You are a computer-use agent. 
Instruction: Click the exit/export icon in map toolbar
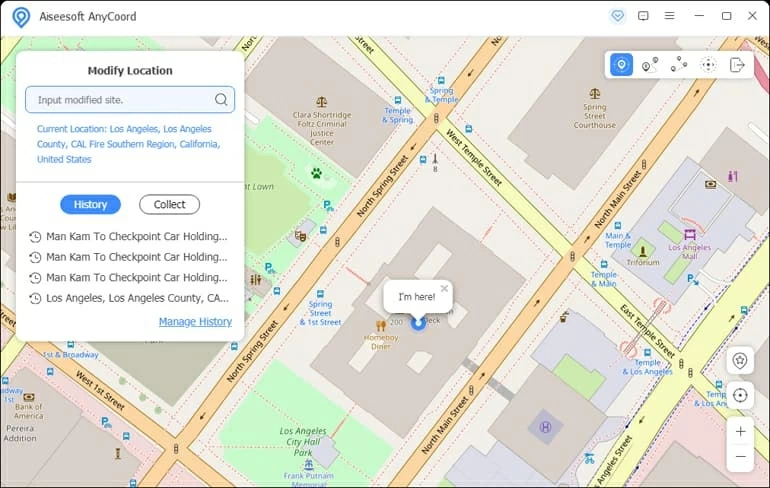(737, 65)
